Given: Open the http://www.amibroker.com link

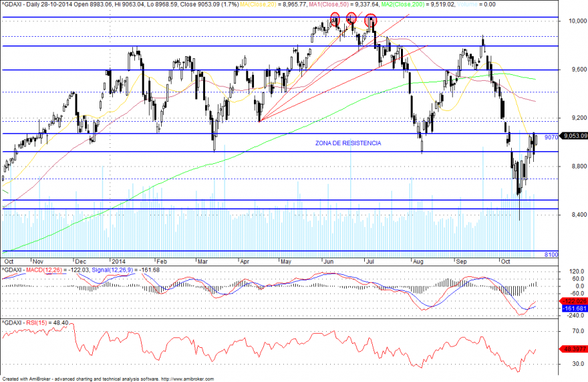Looking at the screenshot, I should click(188, 379).
